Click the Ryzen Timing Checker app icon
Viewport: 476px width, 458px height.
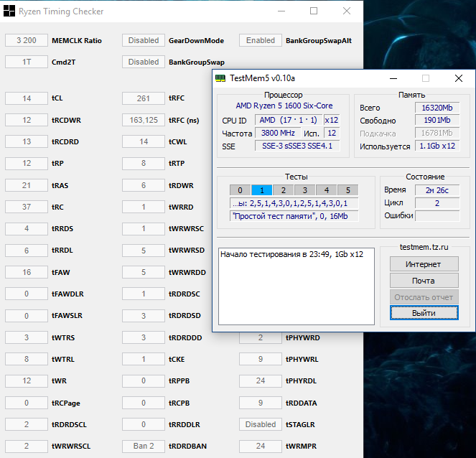click(x=9, y=11)
